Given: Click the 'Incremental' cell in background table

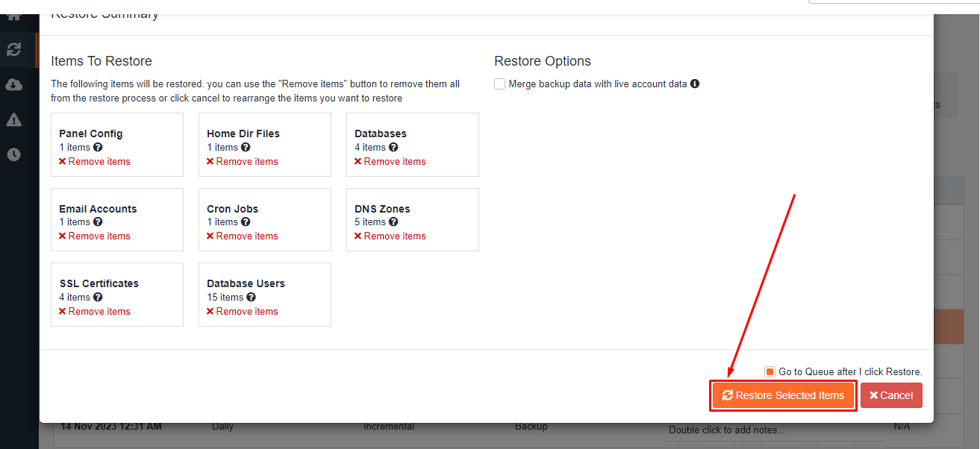Looking at the screenshot, I should click(389, 427).
